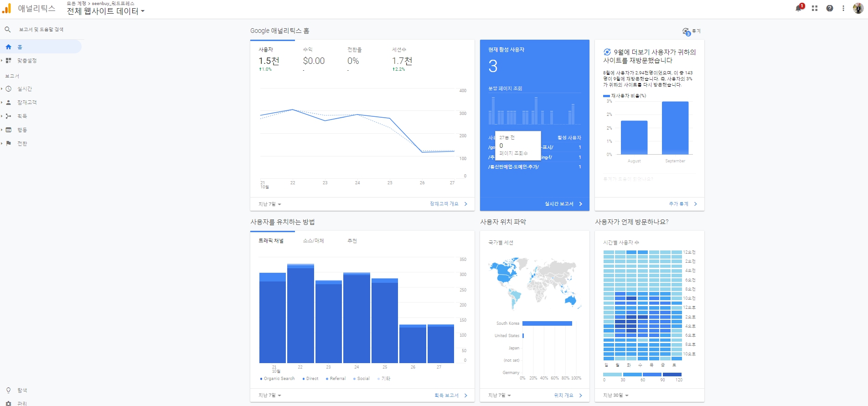868x406 pixels.
Task: Switch to the 소스/매체 tab
Action: pos(313,241)
